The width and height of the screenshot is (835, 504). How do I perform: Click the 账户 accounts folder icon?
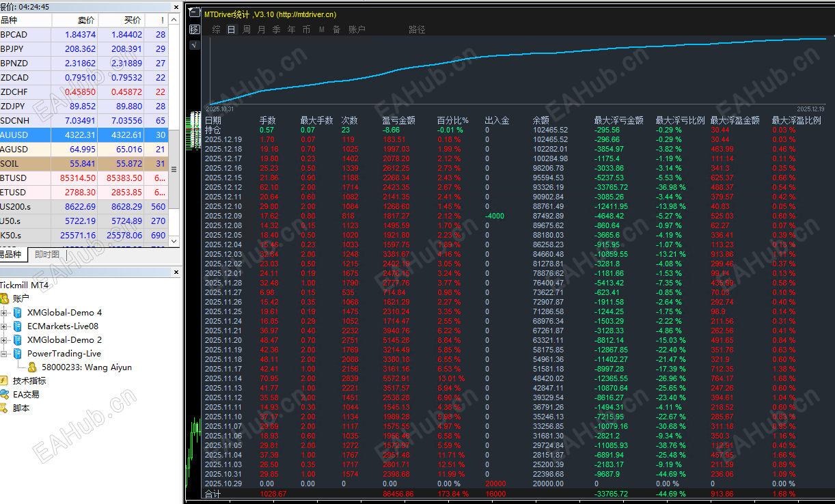5,298
